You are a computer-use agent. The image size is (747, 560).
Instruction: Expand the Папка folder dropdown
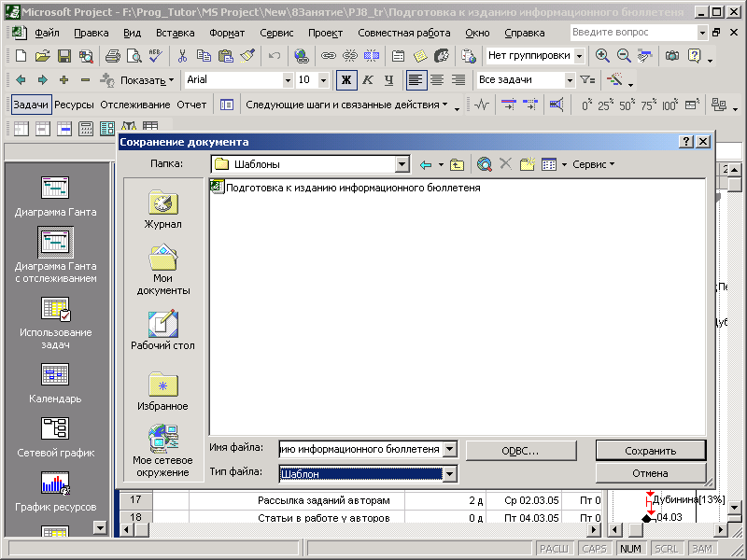pyautogui.click(x=402, y=165)
